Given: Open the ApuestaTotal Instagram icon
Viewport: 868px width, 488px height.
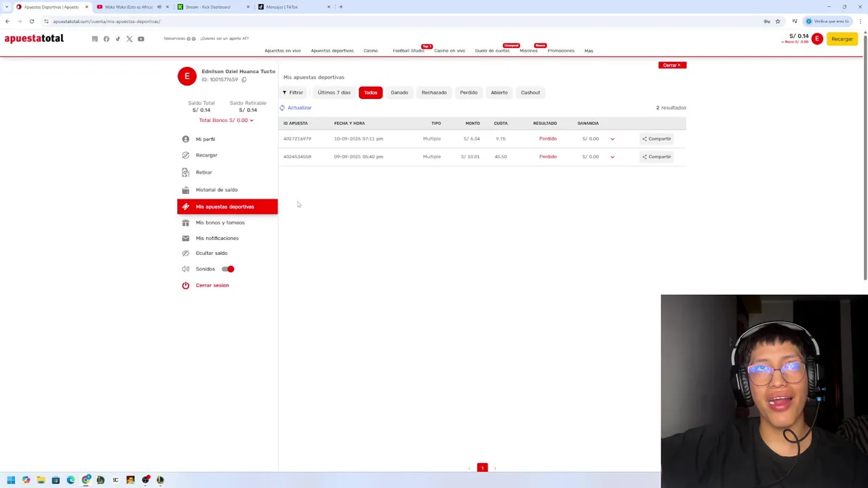Looking at the screenshot, I should click(x=95, y=39).
